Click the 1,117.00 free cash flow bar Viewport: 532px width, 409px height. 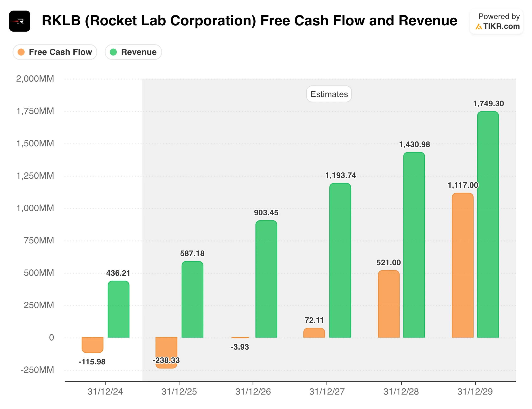(463, 265)
